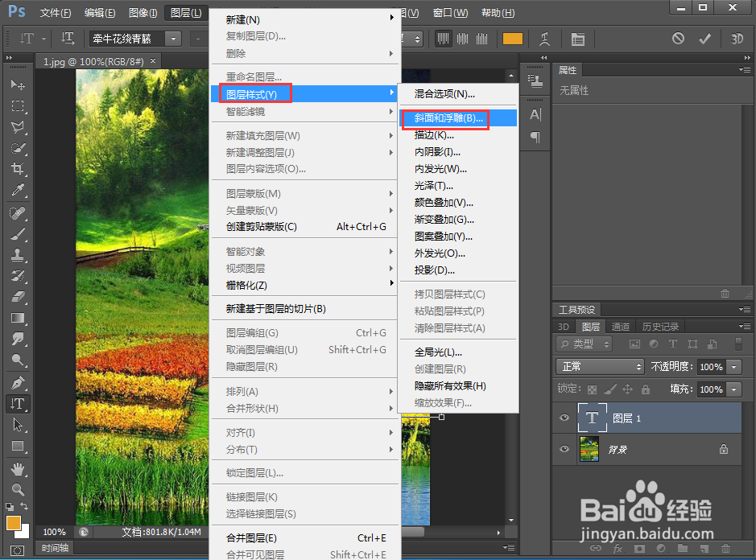Commit current text edits checkmark
This screenshot has width=756, height=560.
tap(705, 39)
